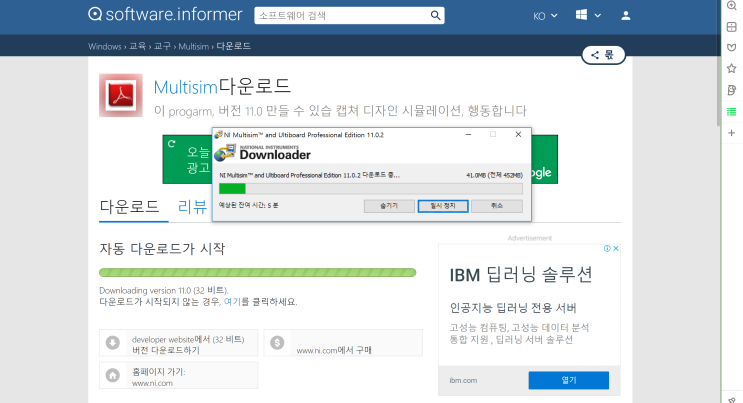
Task: Click the ad info icon on IBM ad
Action: coord(607,248)
